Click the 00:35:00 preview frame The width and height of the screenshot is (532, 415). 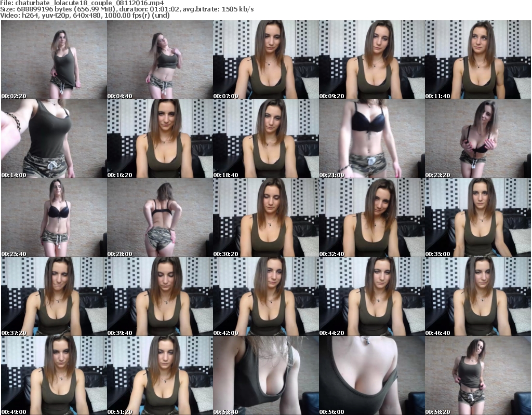tap(478, 218)
